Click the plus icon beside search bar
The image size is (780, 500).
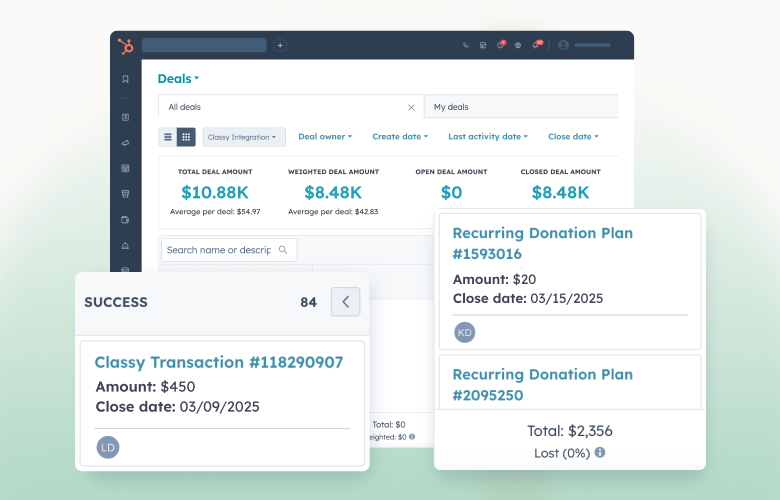tap(280, 45)
